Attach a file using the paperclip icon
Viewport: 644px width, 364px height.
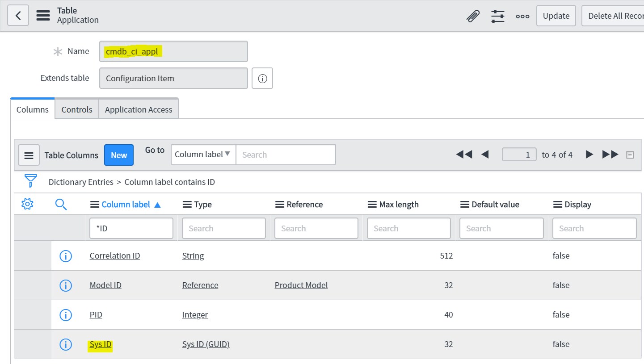pyautogui.click(x=473, y=15)
